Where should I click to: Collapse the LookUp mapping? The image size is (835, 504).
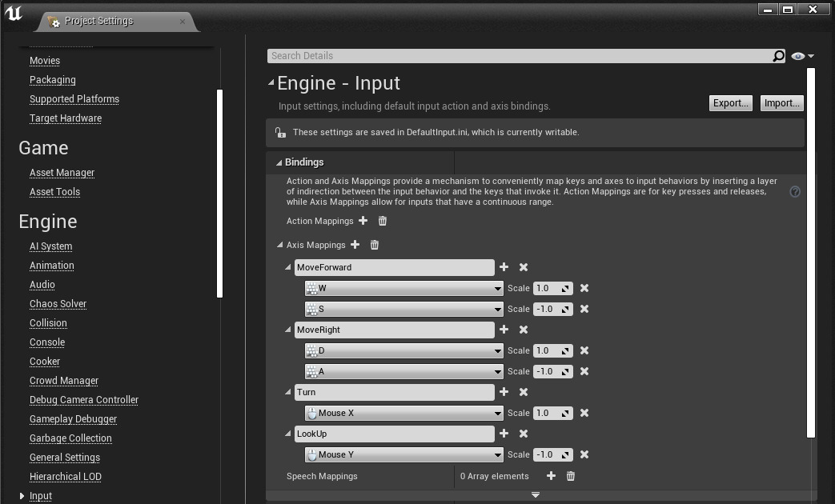pyautogui.click(x=288, y=434)
